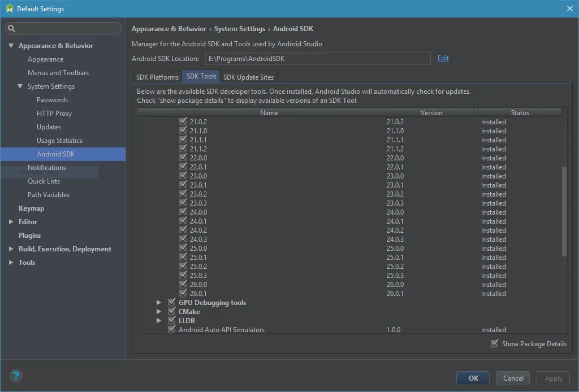Viewport: 579px width, 392px height.
Task: Click the help question mark icon
Action: click(x=16, y=376)
